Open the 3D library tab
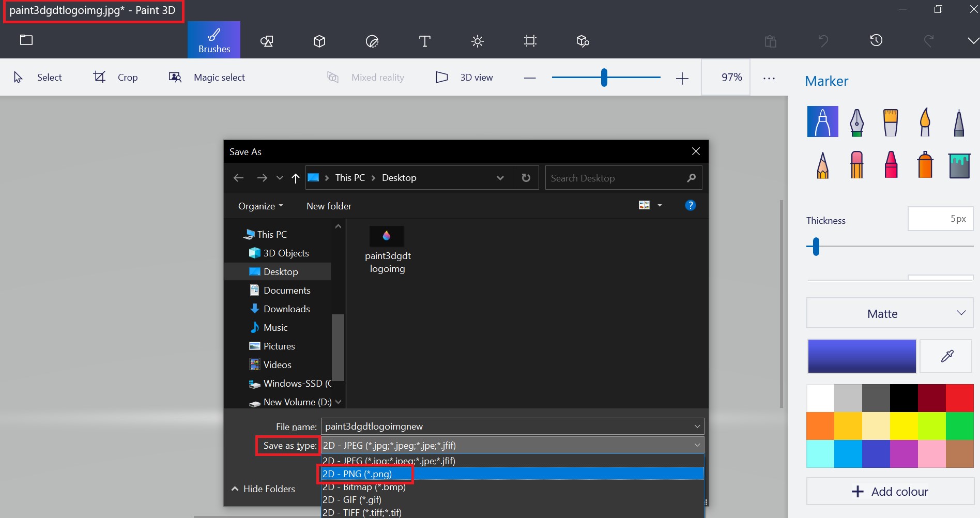 (x=583, y=41)
